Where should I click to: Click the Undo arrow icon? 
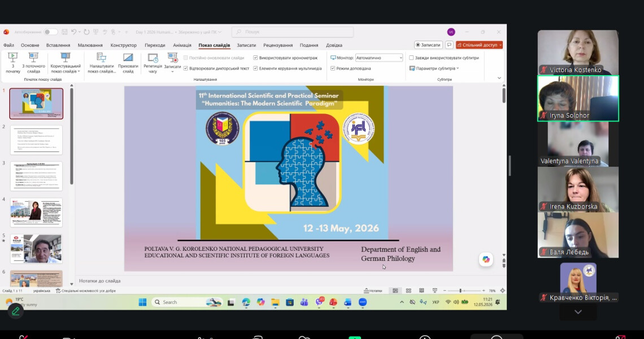coord(74,32)
